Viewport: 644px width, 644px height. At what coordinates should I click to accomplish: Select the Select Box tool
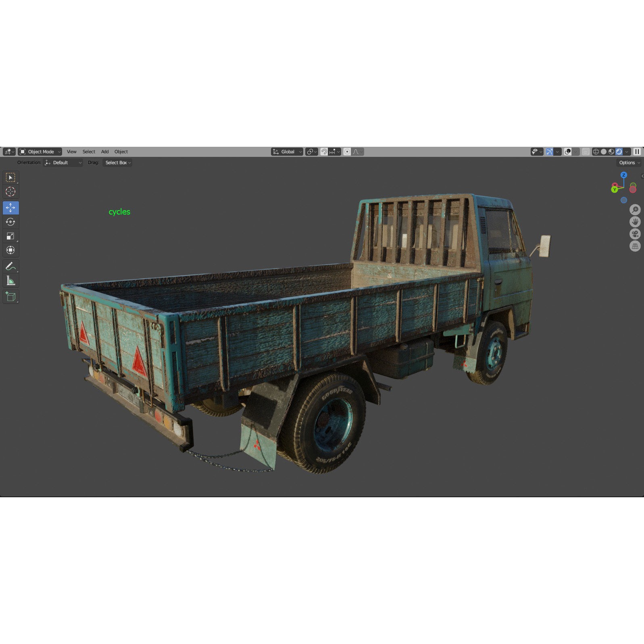tap(10, 177)
